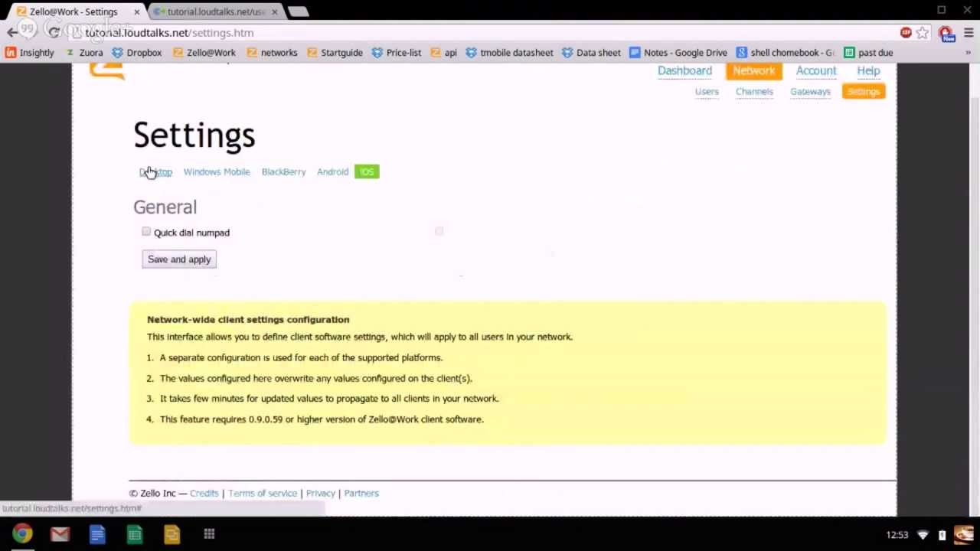Open the apps launcher grid
Screen dimensions: 980x551
(x=209, y=534)
